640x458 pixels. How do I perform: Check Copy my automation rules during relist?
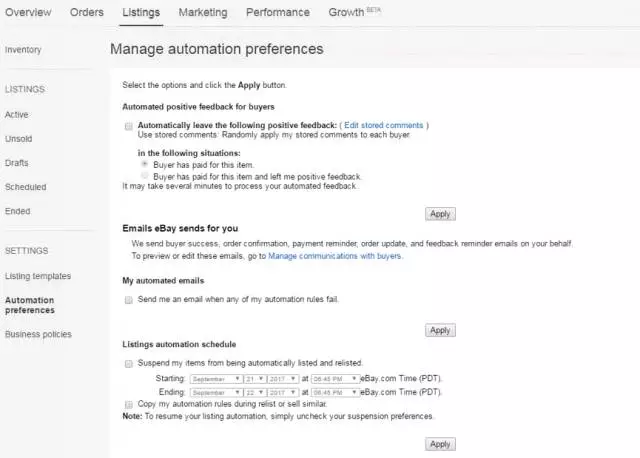(129, 405)
